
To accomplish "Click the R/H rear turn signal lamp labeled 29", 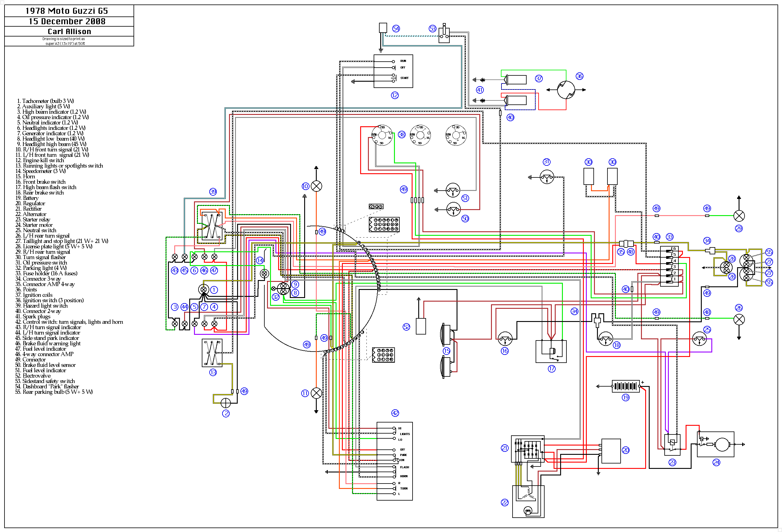I will [739, 215].
